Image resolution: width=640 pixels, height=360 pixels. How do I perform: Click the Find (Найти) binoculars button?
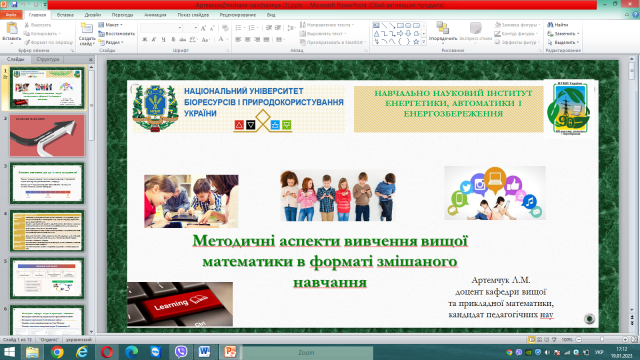point(558,25)
